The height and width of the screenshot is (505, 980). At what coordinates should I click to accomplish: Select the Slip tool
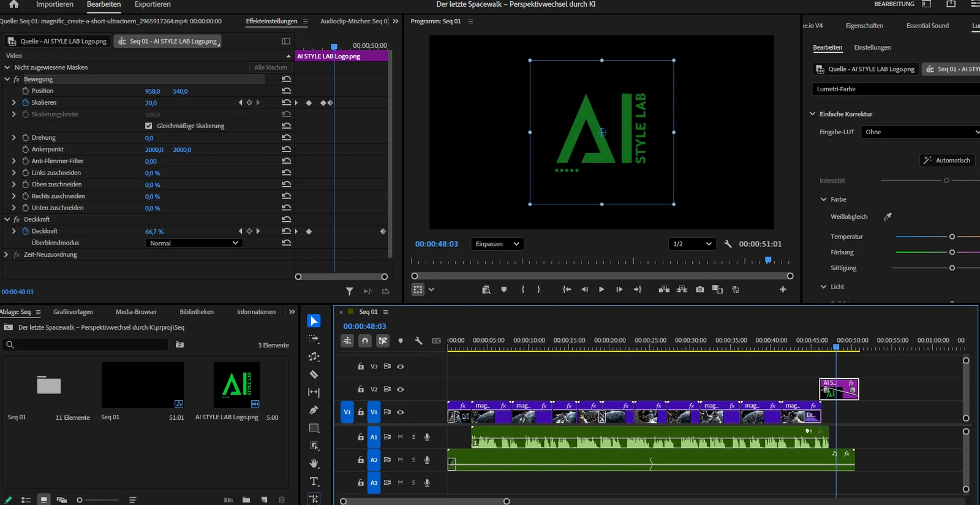point(314,392)
